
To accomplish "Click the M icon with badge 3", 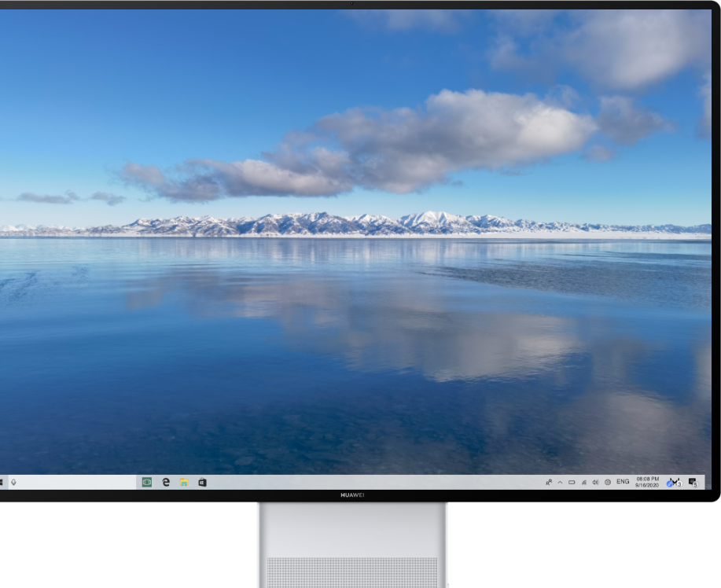I will click(673, 482).
